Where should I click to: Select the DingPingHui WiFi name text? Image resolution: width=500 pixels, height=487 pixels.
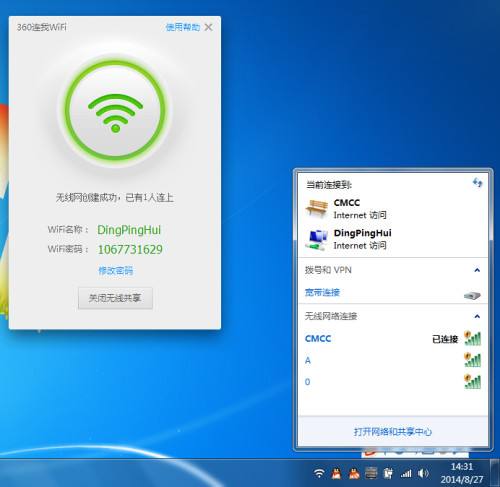[x=129, y=230]
